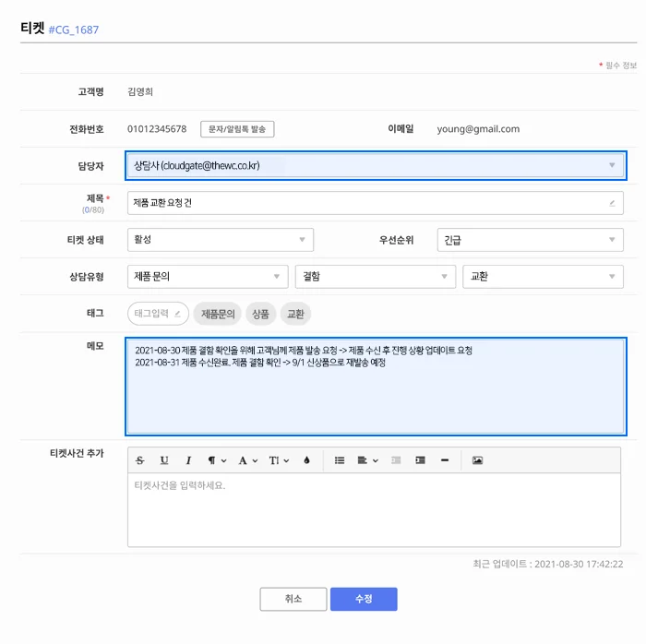This screenshot has height=644, width=646.
Task: Open the 우선순위 dropdown showing 긴급
Action: (x=531, y=240)
